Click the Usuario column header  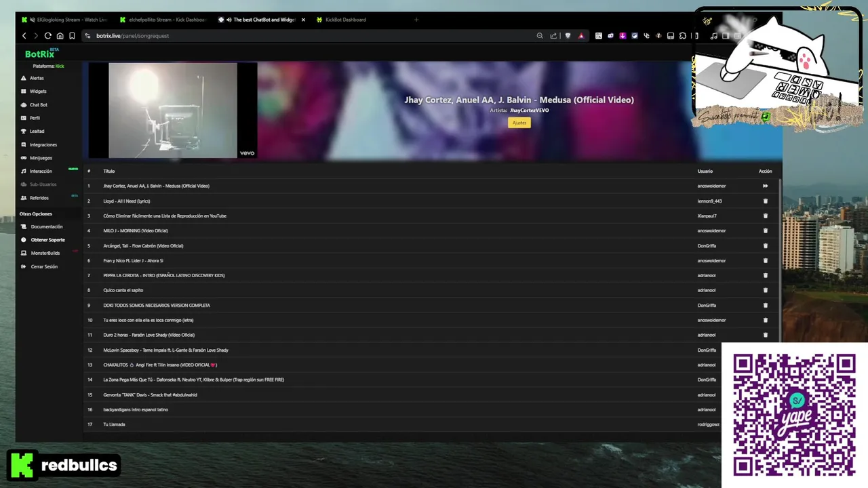705,171
